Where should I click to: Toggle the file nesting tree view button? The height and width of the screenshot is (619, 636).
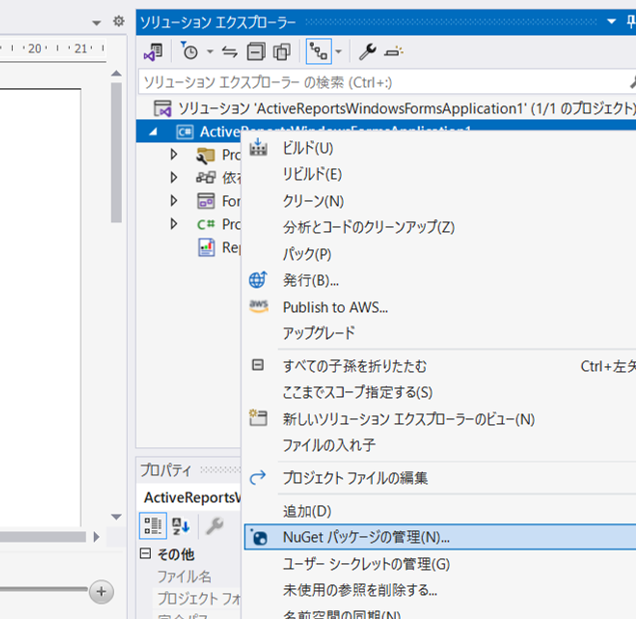[x=318, y=52]
